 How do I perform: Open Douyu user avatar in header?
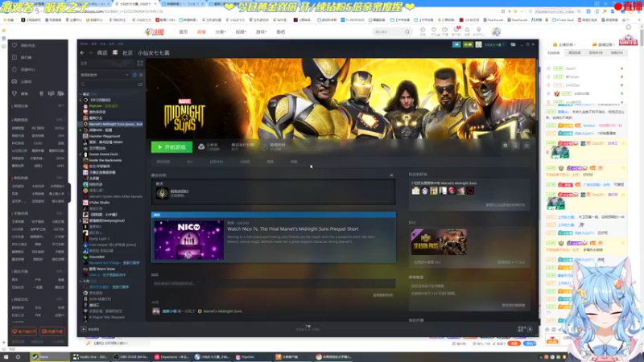click(x=496, y=31)
